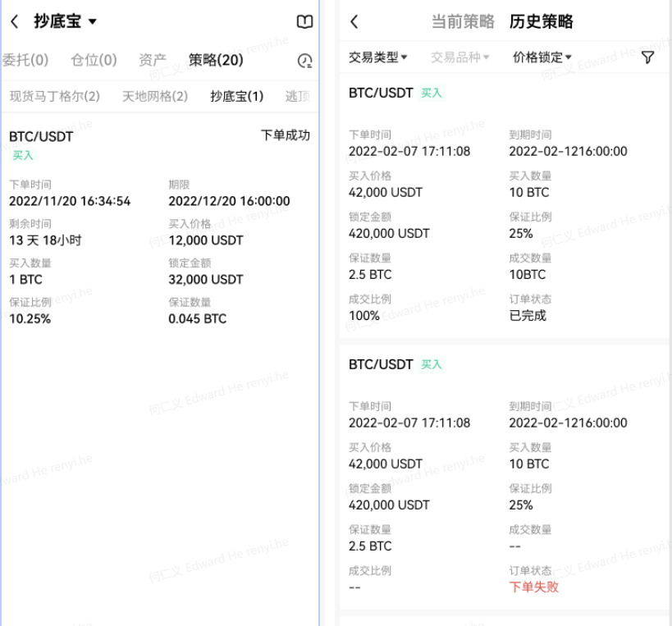Click the red 下单失败 status text

pos(532,588)
